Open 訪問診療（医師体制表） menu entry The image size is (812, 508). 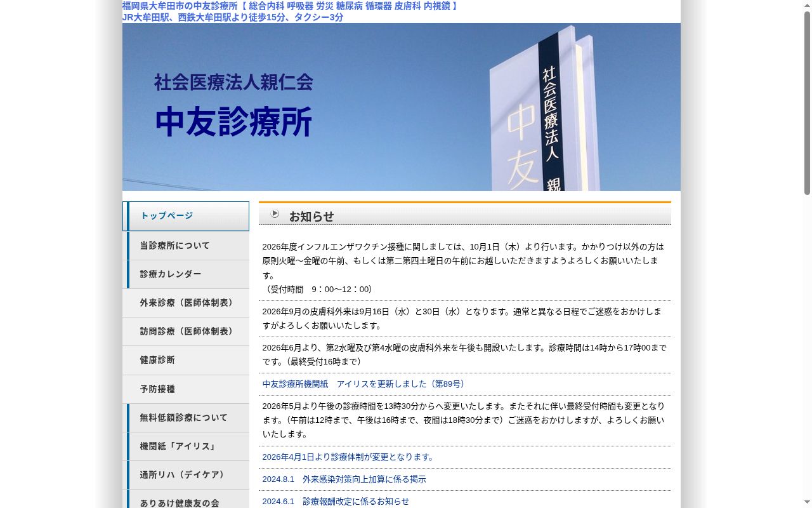tap(186, 331)
